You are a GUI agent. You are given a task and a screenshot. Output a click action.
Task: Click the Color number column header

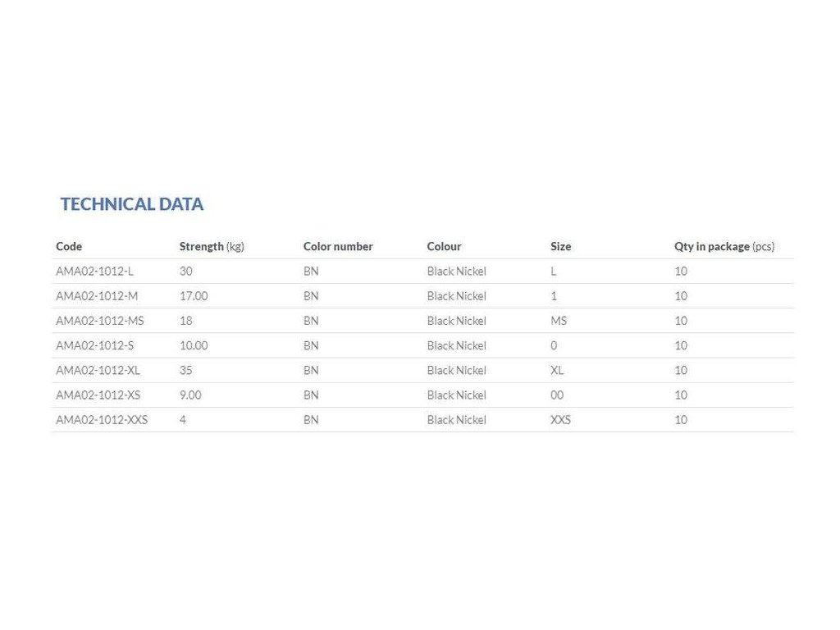(338, 246)
